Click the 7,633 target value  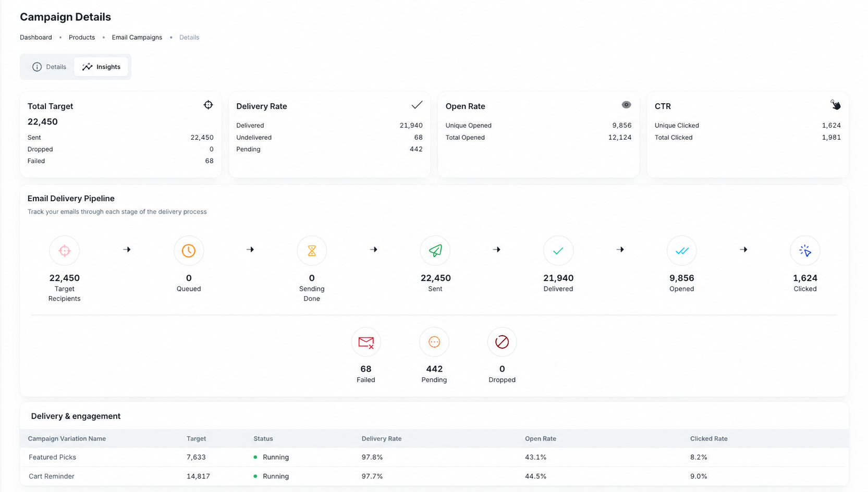pos(196,457)
